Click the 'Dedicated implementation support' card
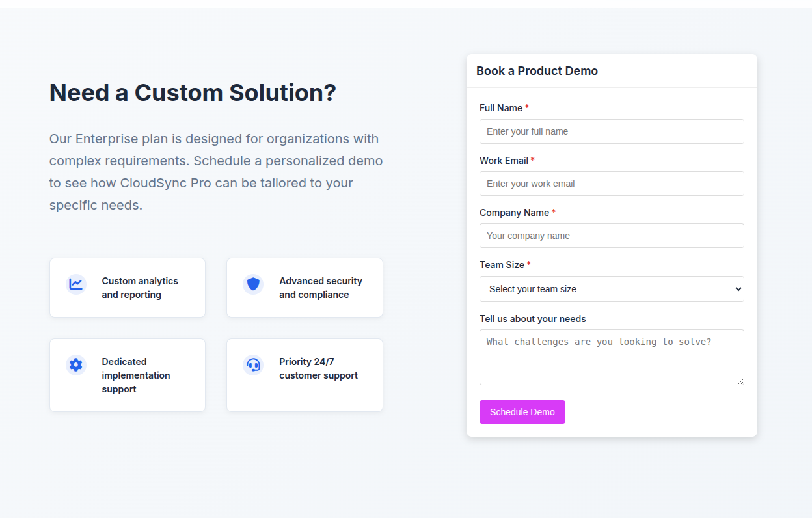 click(127, 375)
